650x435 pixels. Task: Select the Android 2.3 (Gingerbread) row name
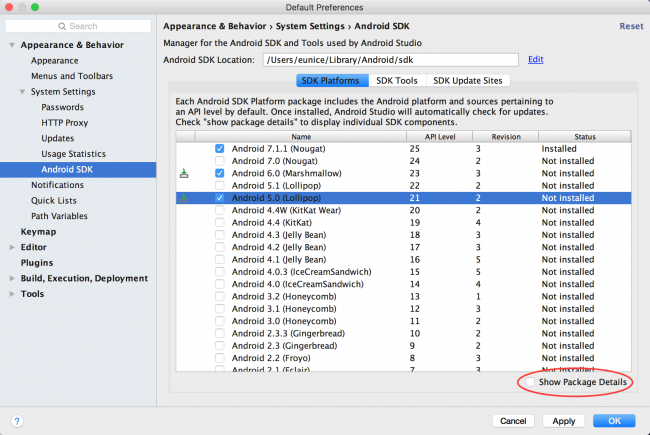coord(284,346)
